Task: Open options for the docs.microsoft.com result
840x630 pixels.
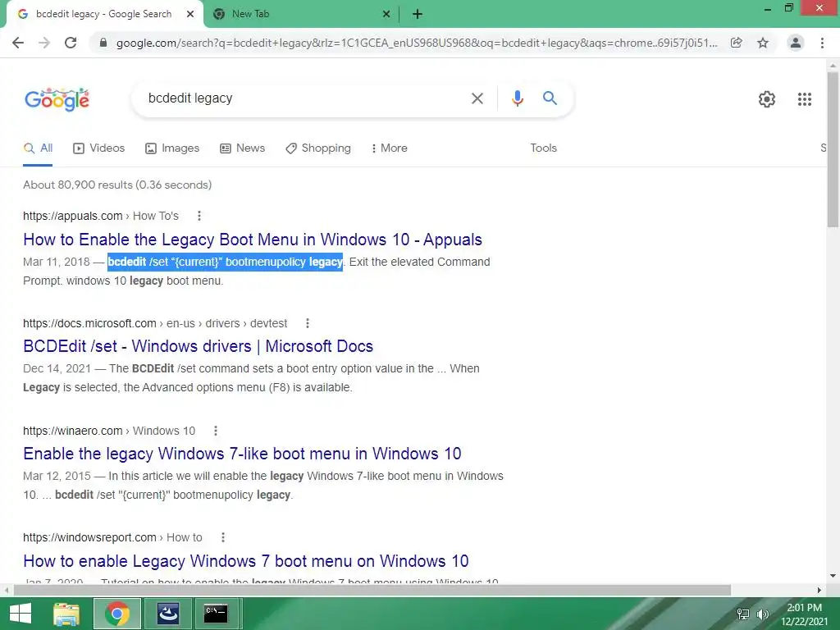Action: [308, 323]
